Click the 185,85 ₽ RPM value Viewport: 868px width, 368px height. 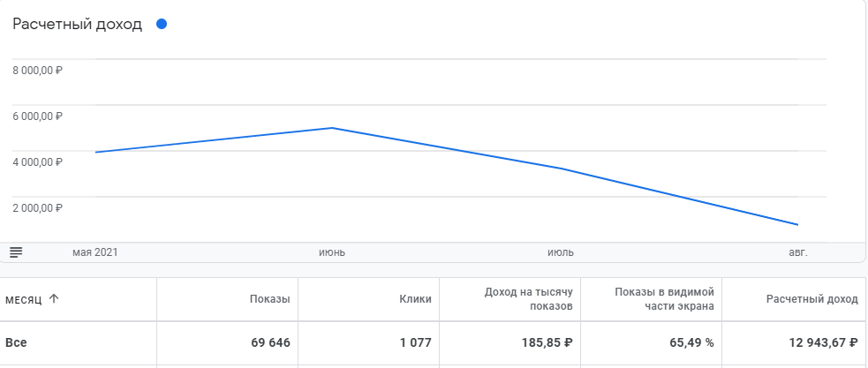point(545,342)
